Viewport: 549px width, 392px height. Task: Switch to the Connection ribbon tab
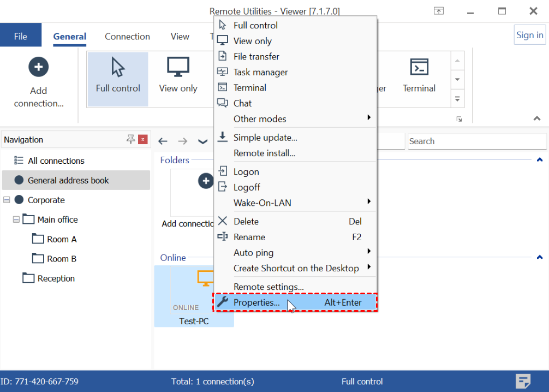click(127, 37)
